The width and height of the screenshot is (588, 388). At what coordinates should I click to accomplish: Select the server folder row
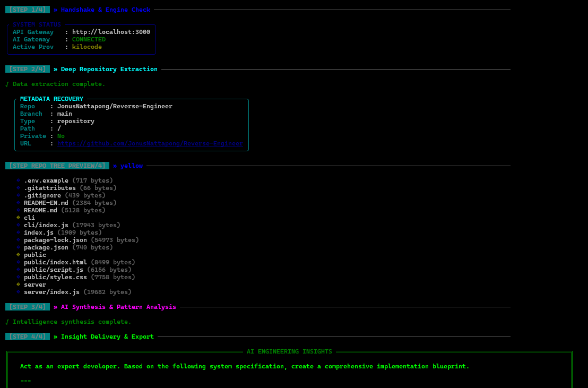pyautogui.click(x=31, y=284)
